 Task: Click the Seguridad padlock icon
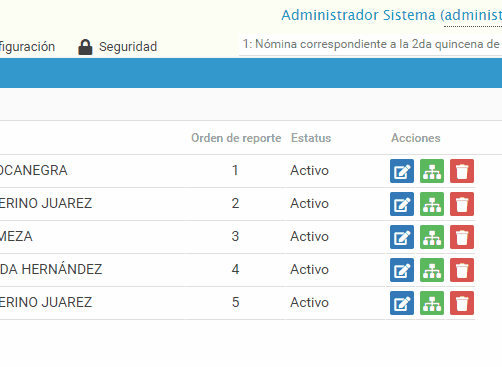pos(85,47)
